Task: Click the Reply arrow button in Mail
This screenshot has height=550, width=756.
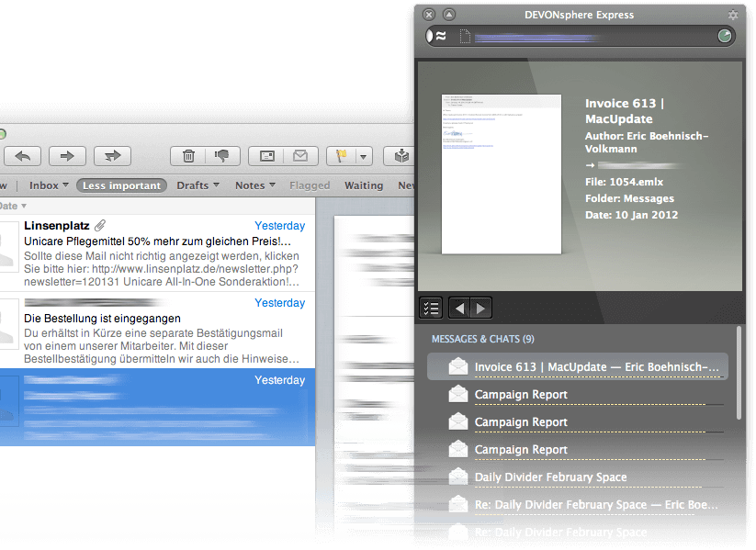Action: coord(23,156)
